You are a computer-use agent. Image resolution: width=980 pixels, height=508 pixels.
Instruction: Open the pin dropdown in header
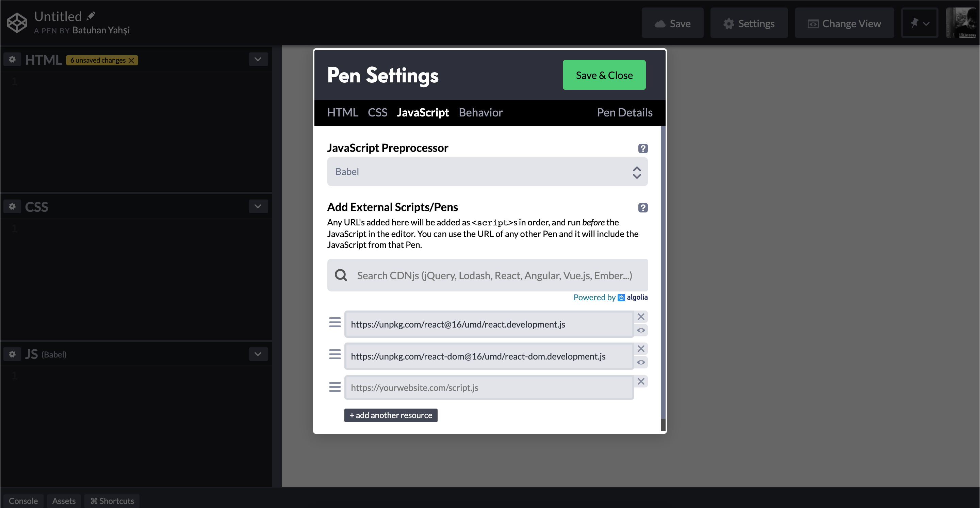click(919, 23)
